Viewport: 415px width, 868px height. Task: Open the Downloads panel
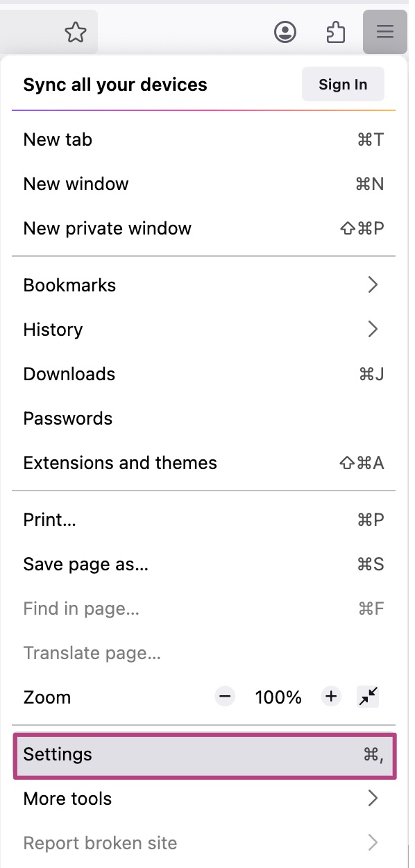coord(204,374)
